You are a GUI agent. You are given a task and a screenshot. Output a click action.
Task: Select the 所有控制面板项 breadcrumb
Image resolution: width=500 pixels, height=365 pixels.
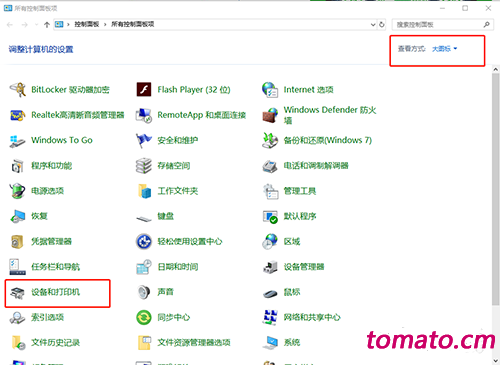coord(133,24)
